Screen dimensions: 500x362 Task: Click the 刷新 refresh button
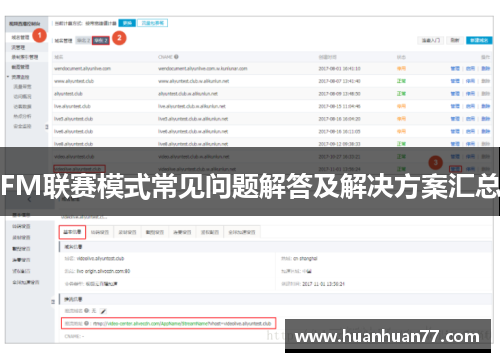(x=455, y=40)
